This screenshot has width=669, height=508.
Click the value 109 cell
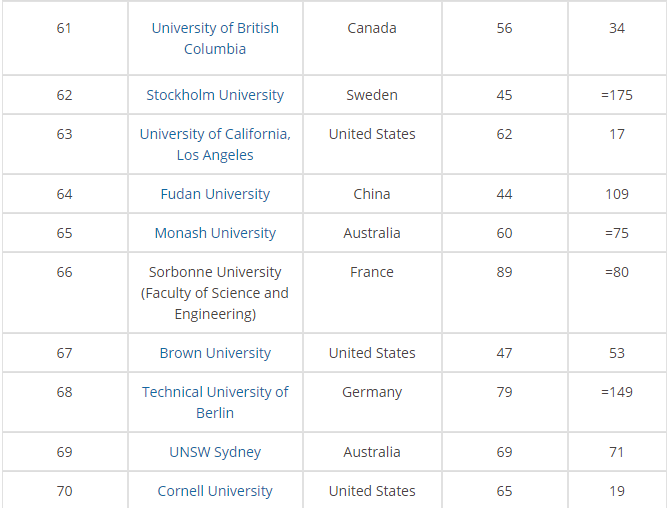617,194
